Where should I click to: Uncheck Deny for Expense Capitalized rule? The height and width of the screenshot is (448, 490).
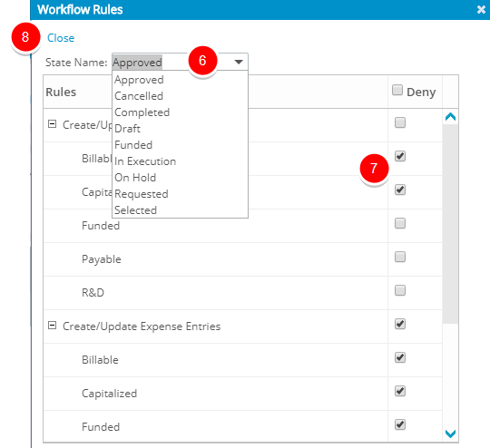click(400, 391)
